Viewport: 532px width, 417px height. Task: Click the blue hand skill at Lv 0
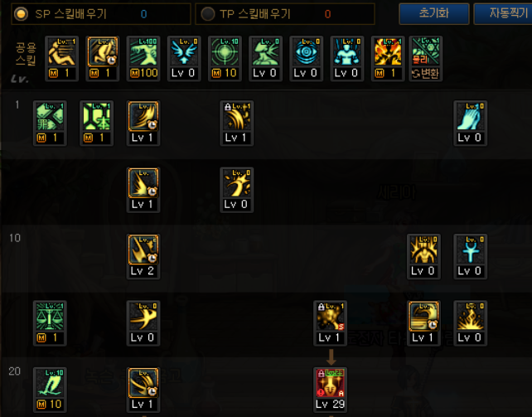(x=470, y=124)
